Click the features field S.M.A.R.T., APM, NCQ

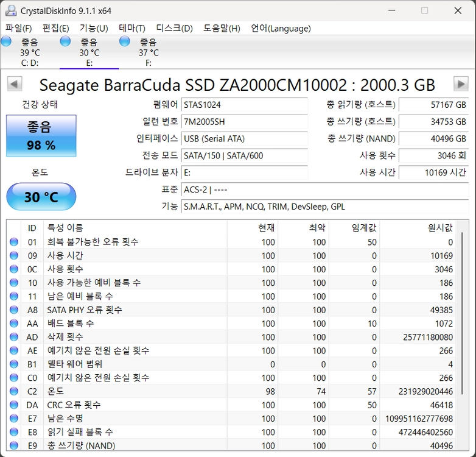click(x=325, y=207)
